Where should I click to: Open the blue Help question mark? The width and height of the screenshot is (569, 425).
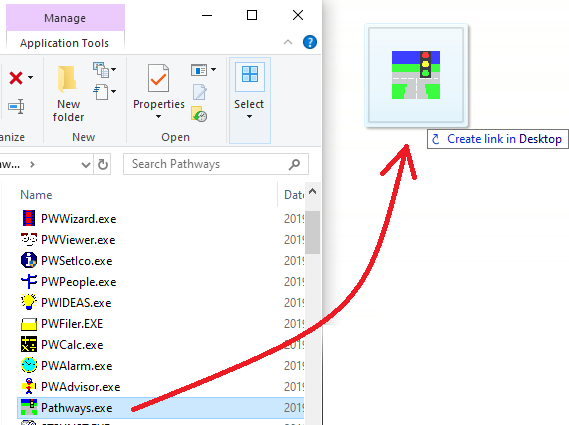click(310, 42)
